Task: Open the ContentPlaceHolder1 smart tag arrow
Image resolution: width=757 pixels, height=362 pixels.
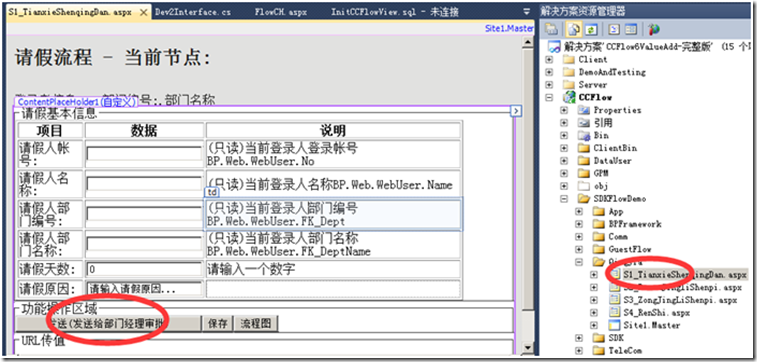Action: 516,111
